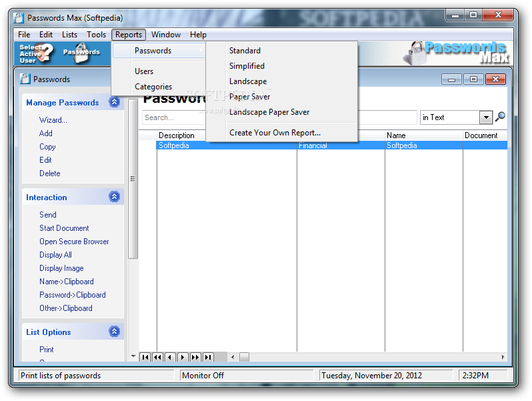Click the Passwords child window icon
Viewport: 532px width, 401px height.
25,79
